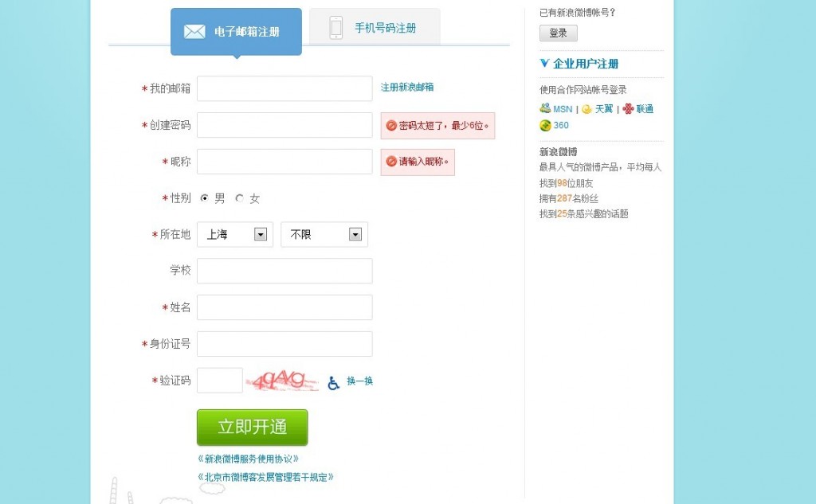Click the 拥有287名粉丝 text
Image resolution: width=816 pixels, height=504 pixels.
(x=569, y=198)
